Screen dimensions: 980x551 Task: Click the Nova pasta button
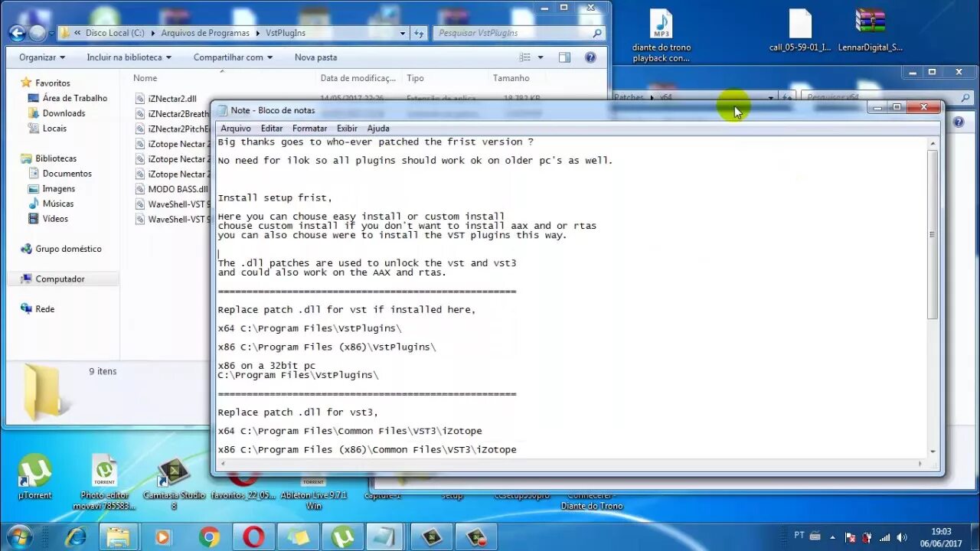[x=315, y=57]
